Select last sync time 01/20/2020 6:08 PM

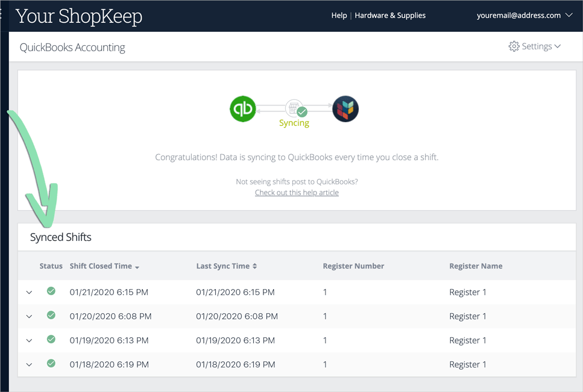pyautogui.click(x=237, y=317)
